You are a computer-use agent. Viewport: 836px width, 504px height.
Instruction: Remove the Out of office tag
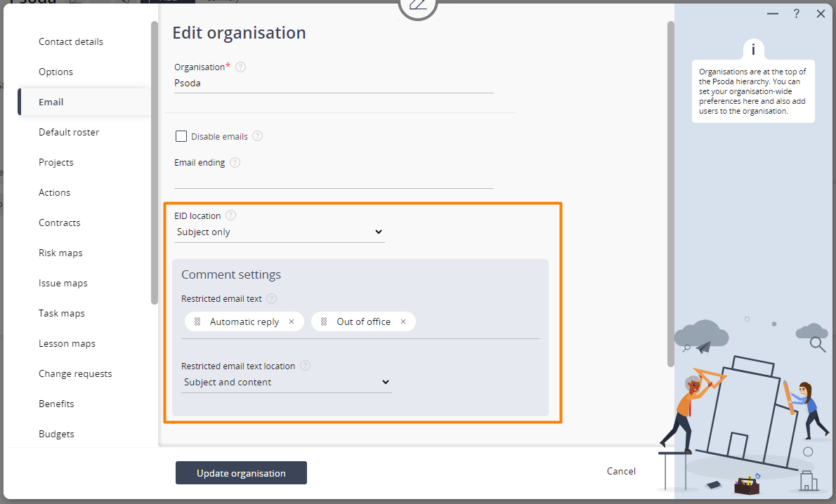pyautogui.click(x=403, y=321)
